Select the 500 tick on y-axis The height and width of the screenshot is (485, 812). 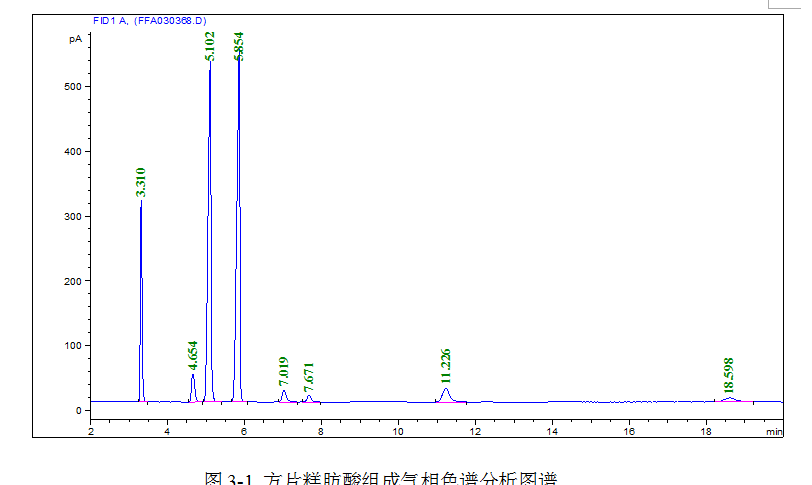(70, 87)
